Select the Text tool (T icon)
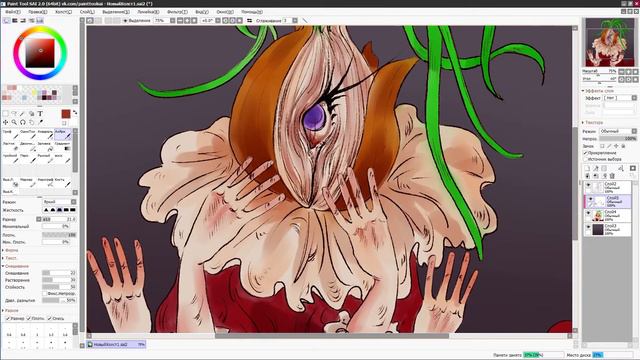 (x=40, y=113)
